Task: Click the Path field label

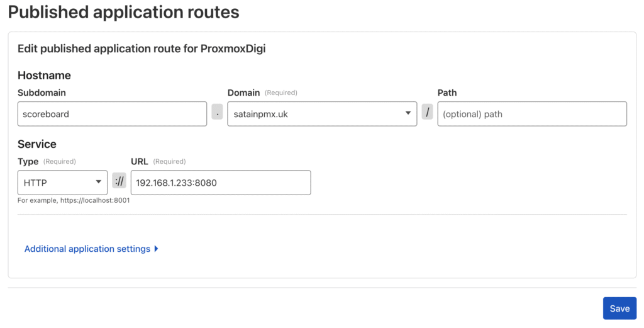Action: point(447,93)
